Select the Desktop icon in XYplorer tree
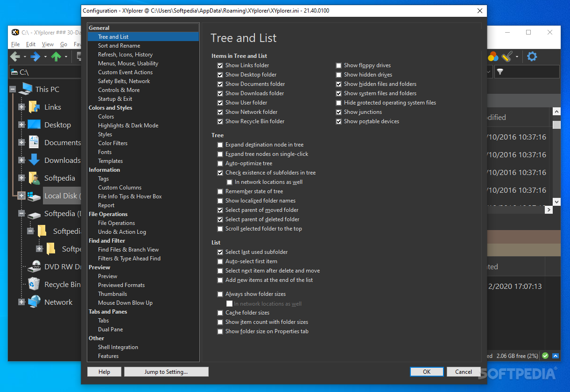 point(34,125)
